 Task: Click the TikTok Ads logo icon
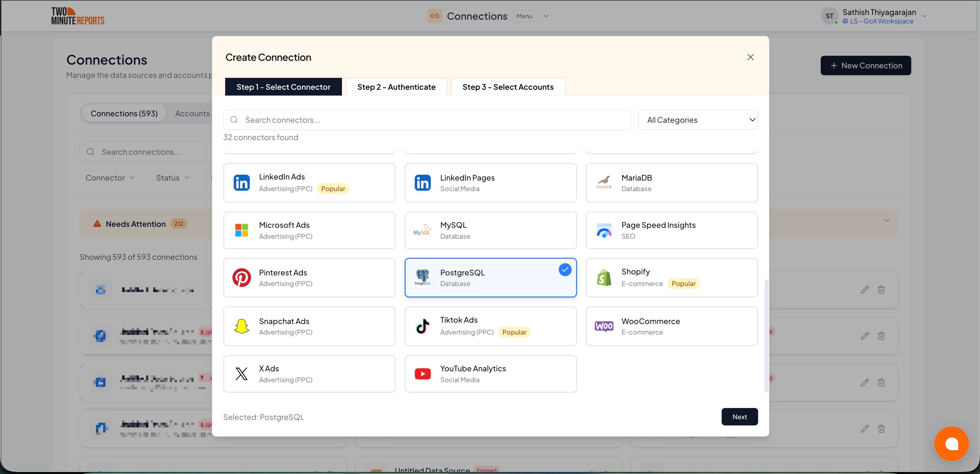423,326
